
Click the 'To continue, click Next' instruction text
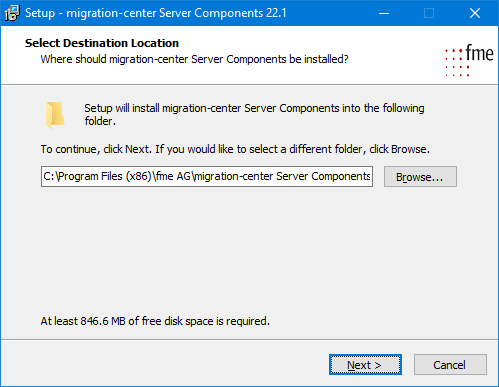tap(235, 149)
